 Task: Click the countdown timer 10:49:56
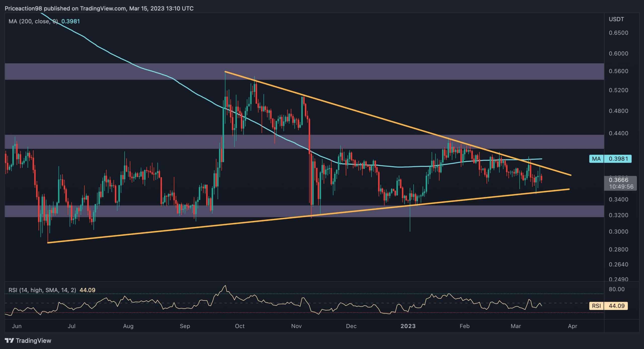[621, 187]
